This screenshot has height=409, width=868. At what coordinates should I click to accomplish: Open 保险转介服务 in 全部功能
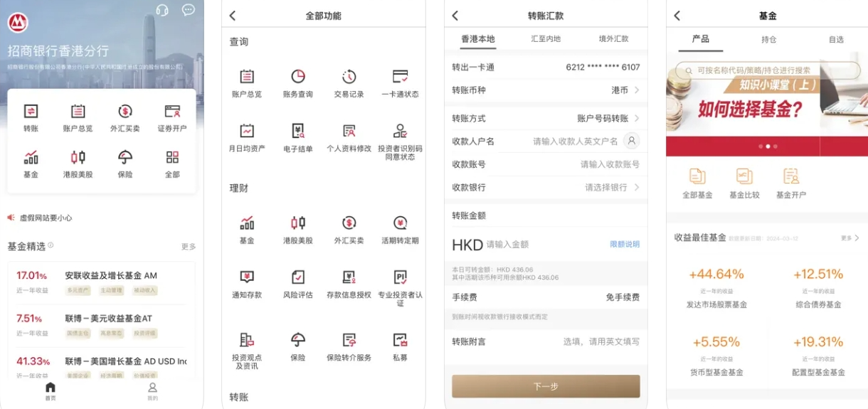click(x=349, y=348)
